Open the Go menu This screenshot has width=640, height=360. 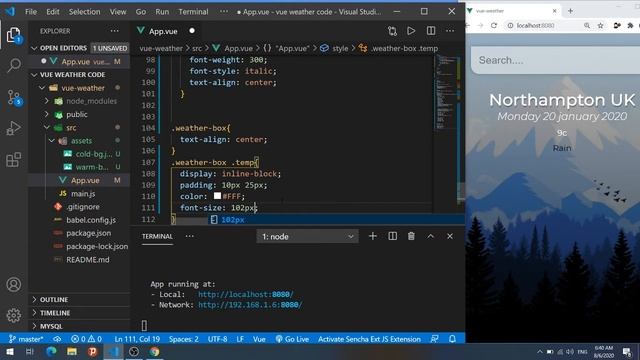[141, 12]
